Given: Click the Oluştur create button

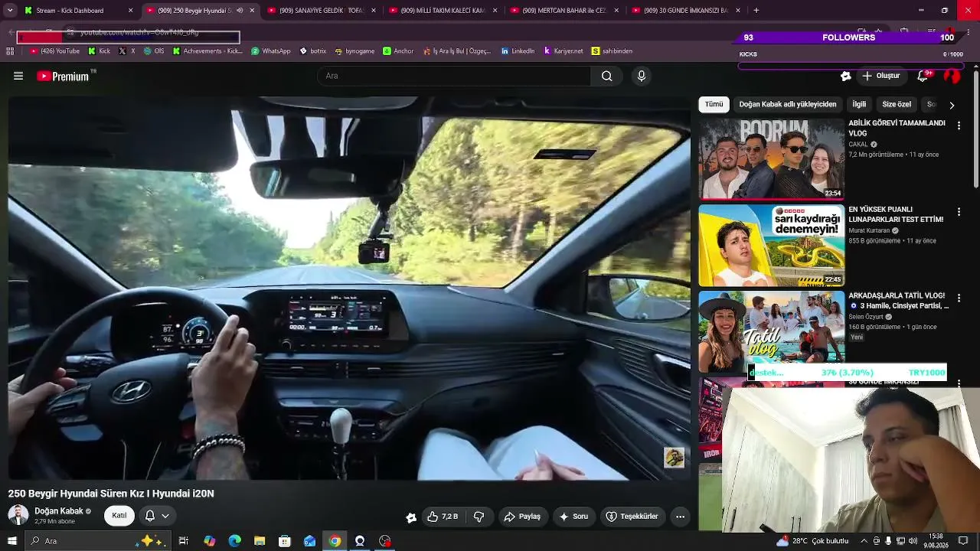Looking at the screenshot, I should tap(881, 76).
